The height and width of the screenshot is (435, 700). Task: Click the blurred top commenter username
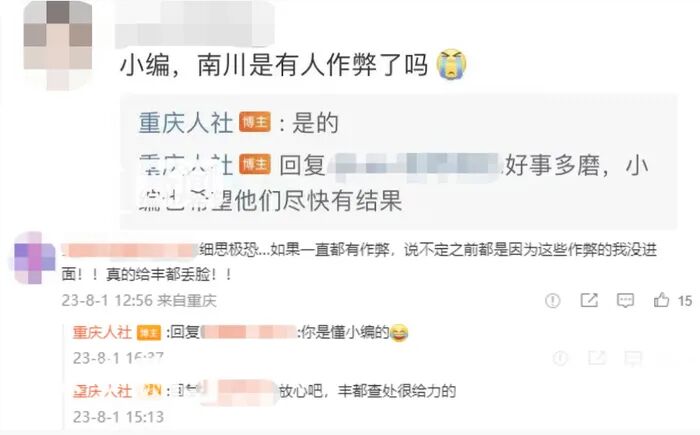pyautogui.click(x=195, y=23)
